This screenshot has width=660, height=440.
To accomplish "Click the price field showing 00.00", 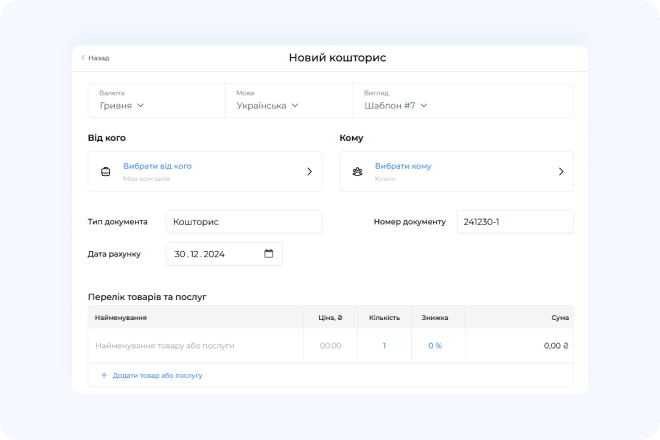I will 330,345.
